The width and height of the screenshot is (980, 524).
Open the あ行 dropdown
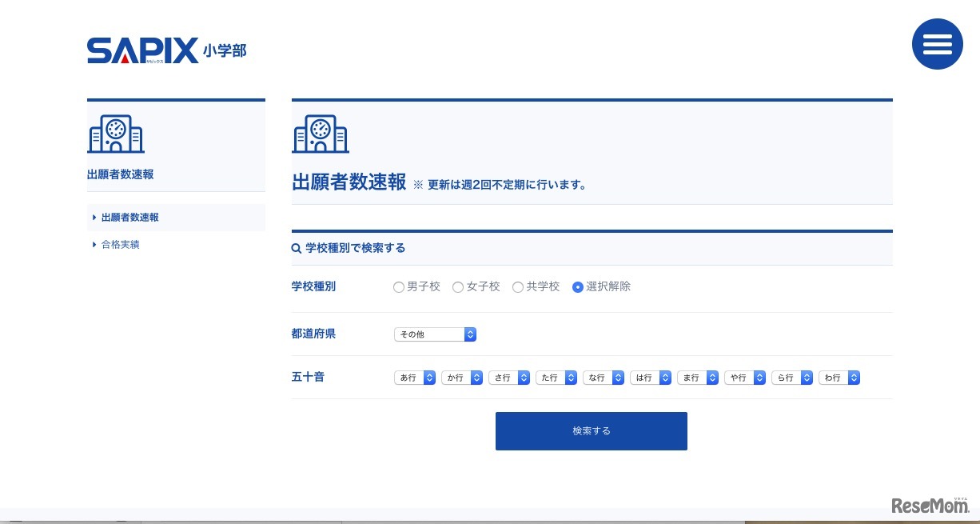pos(415,378)
